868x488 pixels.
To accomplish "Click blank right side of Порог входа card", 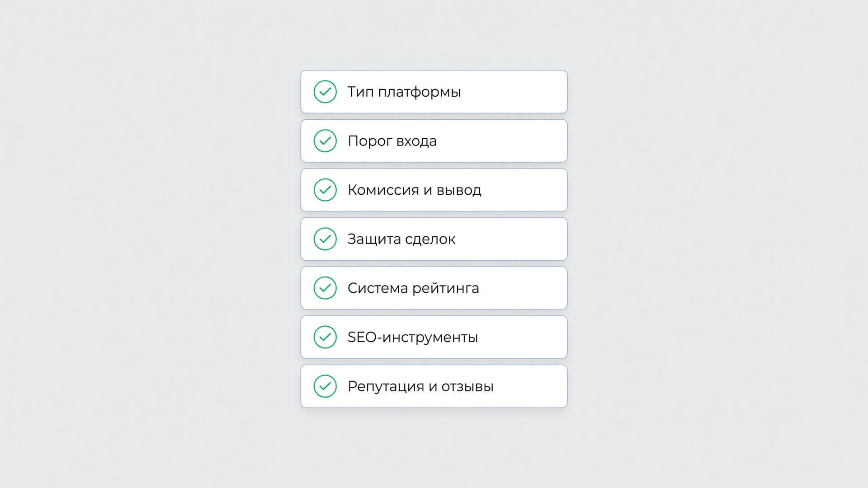I will (x=502, y=141).
